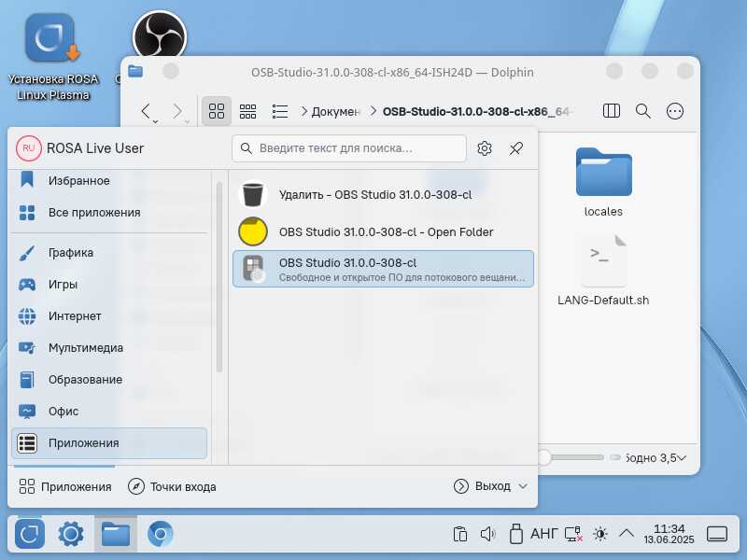Screen dimensions: 747x560
Task: Open the network tray icon
Action: [x=573, y=534]
